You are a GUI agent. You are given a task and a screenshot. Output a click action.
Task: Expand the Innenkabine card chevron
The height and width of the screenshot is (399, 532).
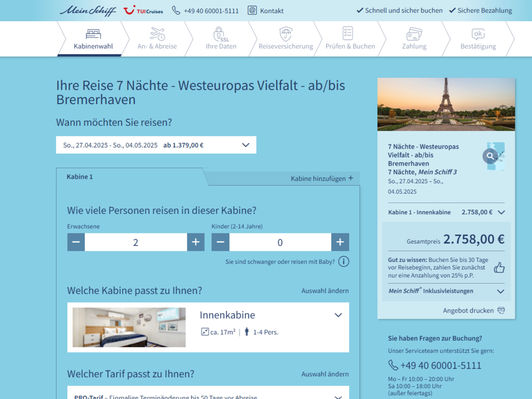338,315
